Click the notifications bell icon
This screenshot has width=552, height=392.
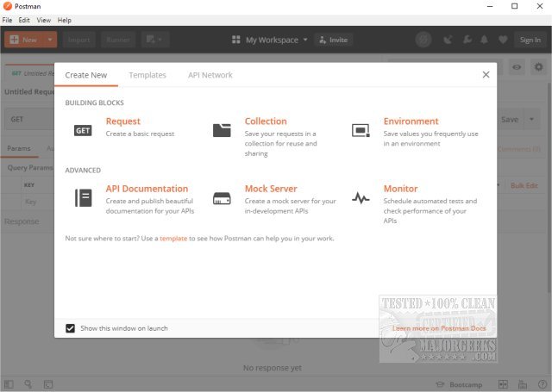(486, 40)
